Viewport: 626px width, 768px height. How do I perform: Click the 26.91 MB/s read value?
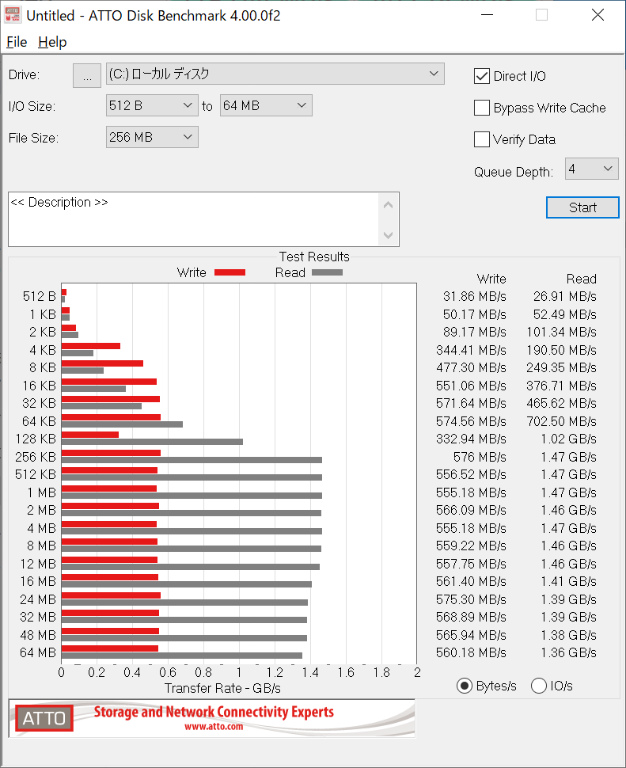565,296
